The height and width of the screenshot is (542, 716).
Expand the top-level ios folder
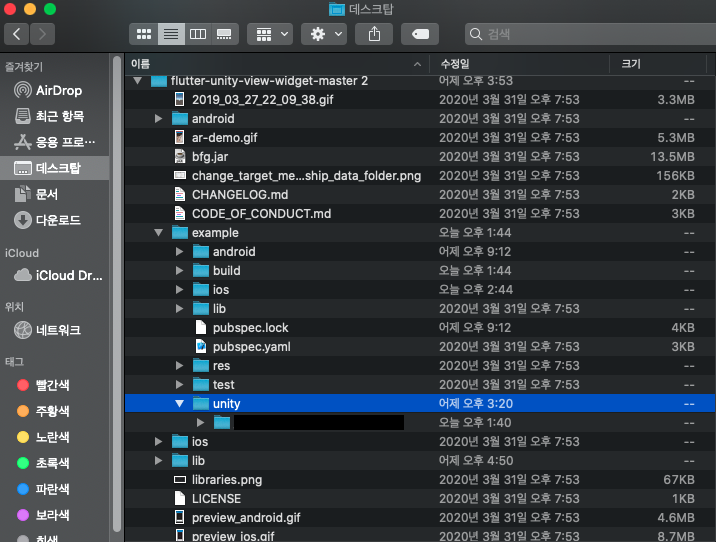pyautogui.click(x=158, y=442)
